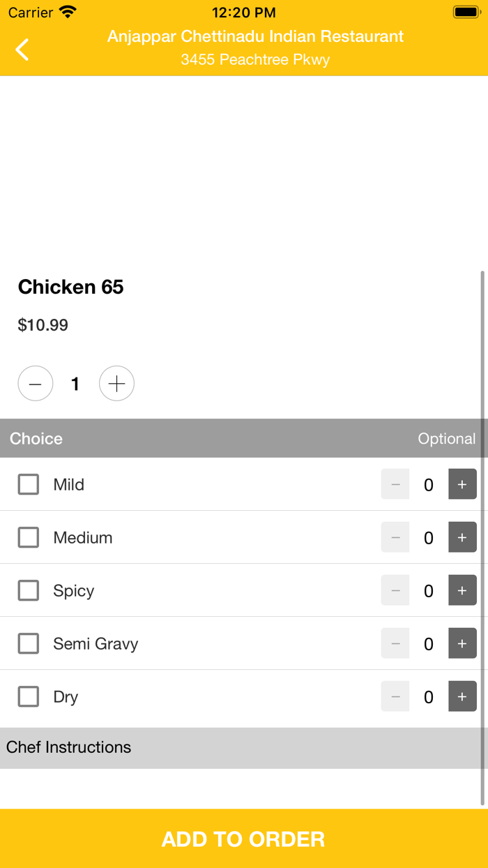Click the vertical scrollbar on right

point(482,537)
